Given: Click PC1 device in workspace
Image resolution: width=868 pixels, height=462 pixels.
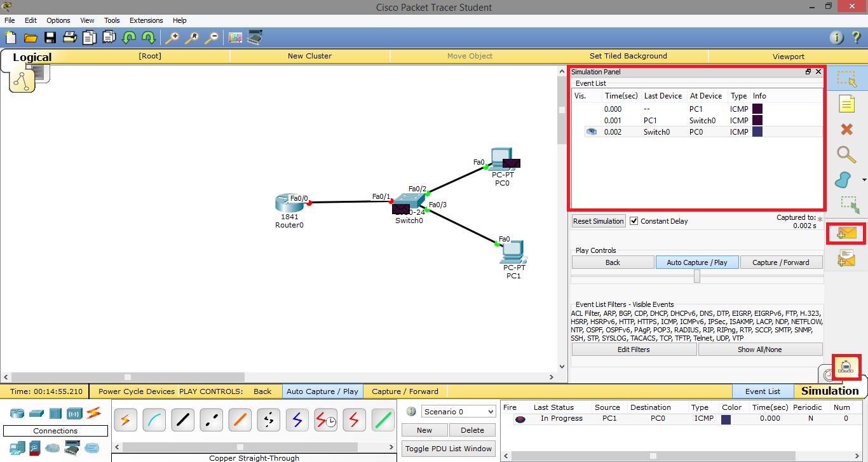Looking at the screenshot, I should [513, 252].
